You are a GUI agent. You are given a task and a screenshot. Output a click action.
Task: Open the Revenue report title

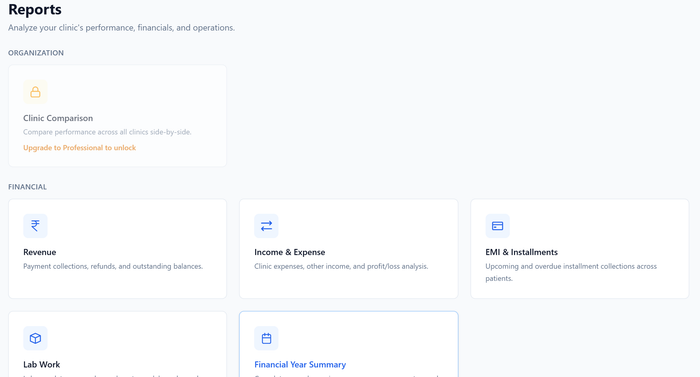(x=40, y=252)
